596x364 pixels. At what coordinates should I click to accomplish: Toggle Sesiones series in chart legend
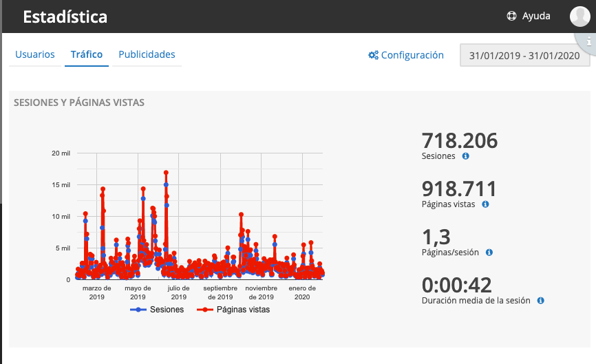tap(158, 310)
